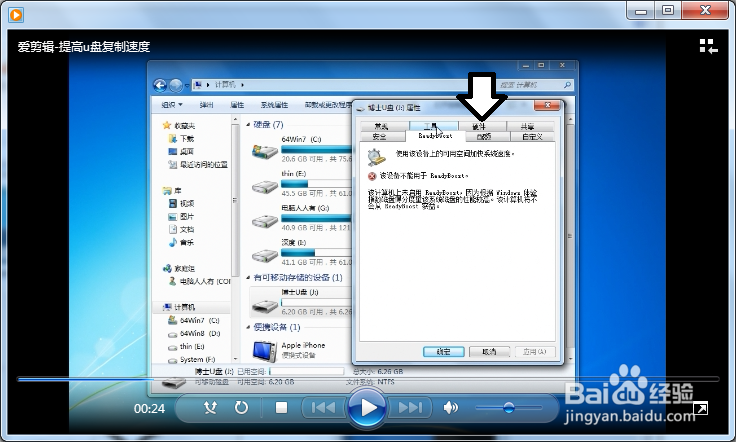
Task: Open 音乐 library in sidebar
Action: [x=181, y=242]
